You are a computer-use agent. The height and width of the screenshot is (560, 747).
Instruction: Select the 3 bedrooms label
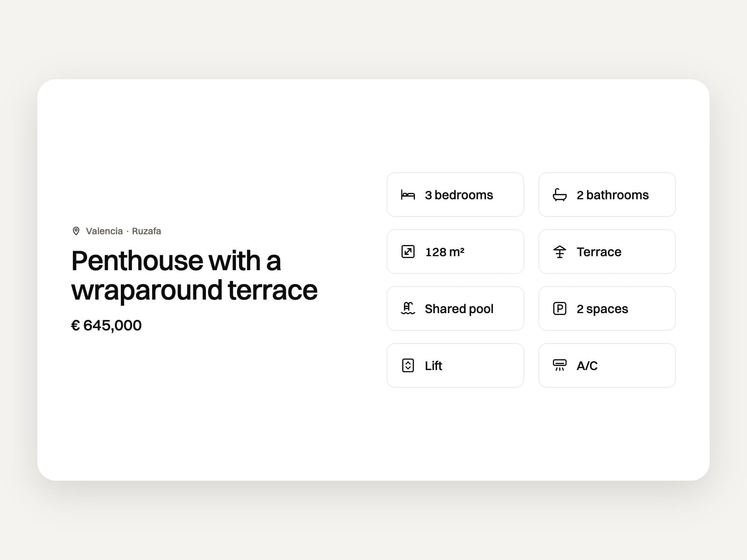coord(459,195)
